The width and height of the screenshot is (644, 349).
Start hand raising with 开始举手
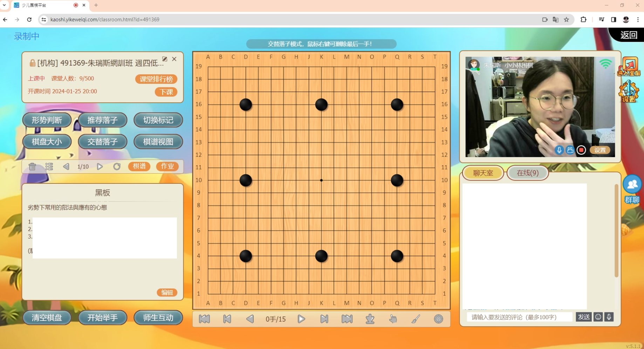tap(103, 318)
